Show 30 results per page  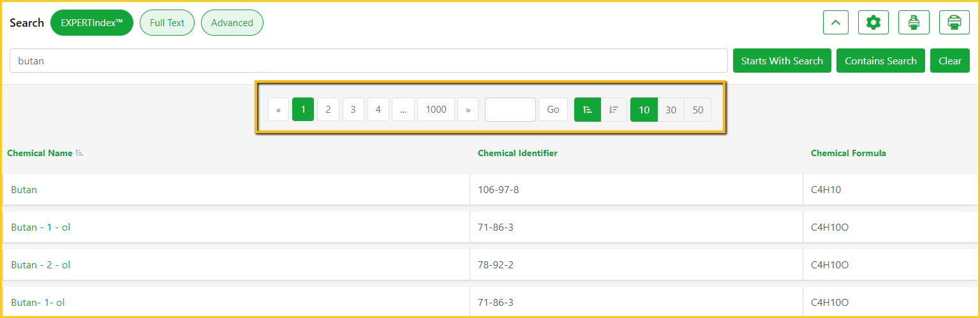click(671, 110)
